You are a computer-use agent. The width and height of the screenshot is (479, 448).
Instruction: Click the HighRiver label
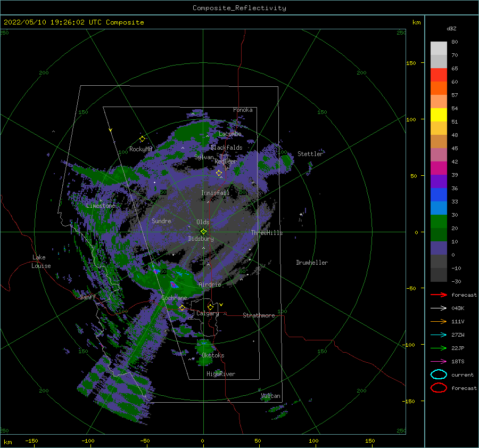pyautogui.click(x=221, y=374)
